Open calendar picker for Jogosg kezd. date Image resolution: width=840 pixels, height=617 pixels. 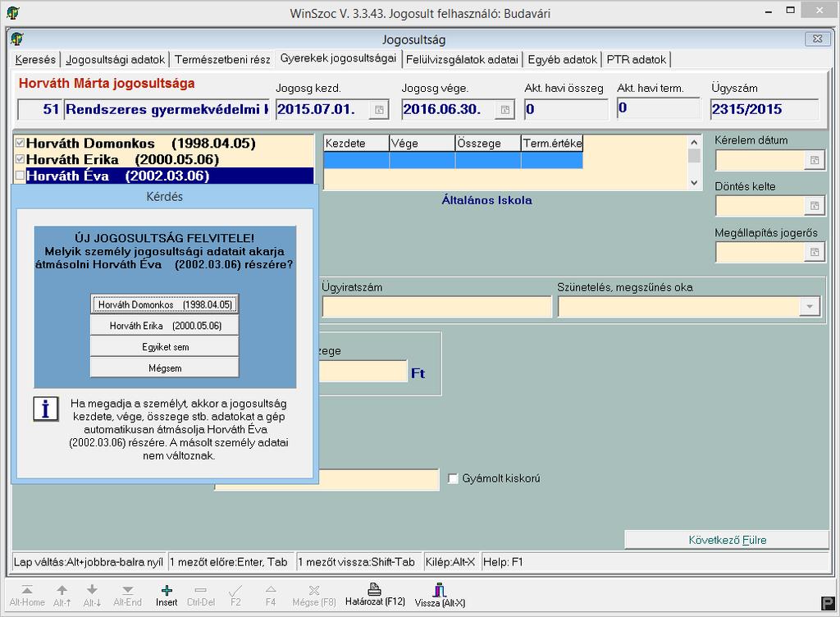[379, 110]
